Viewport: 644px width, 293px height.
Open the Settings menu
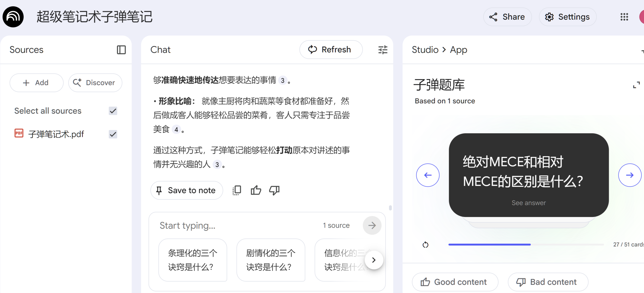click(x=568, y=17)
